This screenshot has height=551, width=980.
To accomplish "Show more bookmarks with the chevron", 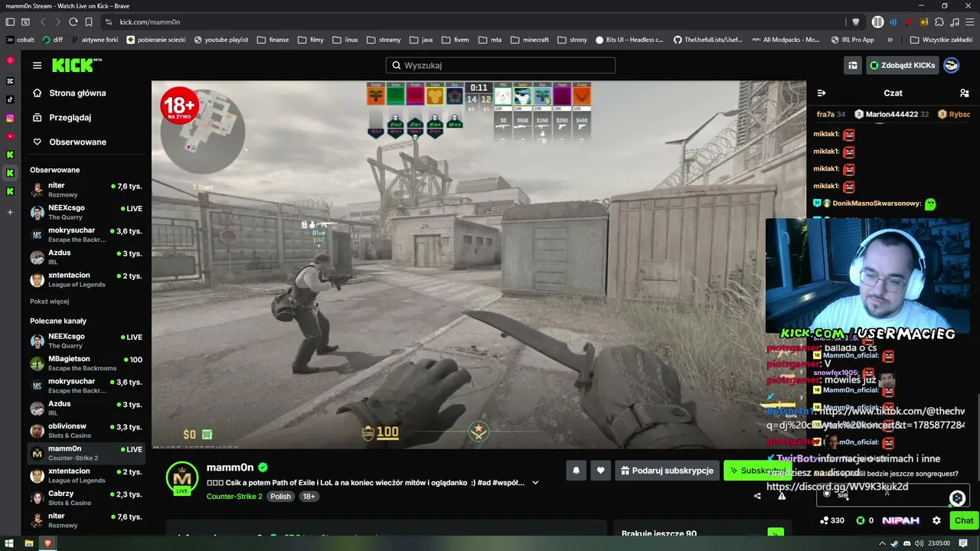I will (890, 40).
